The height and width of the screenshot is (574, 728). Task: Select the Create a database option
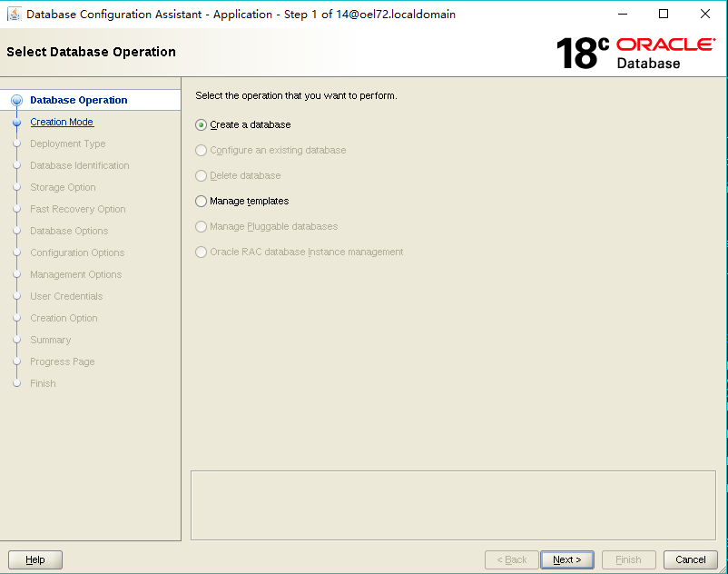click(x=243, y=125)
